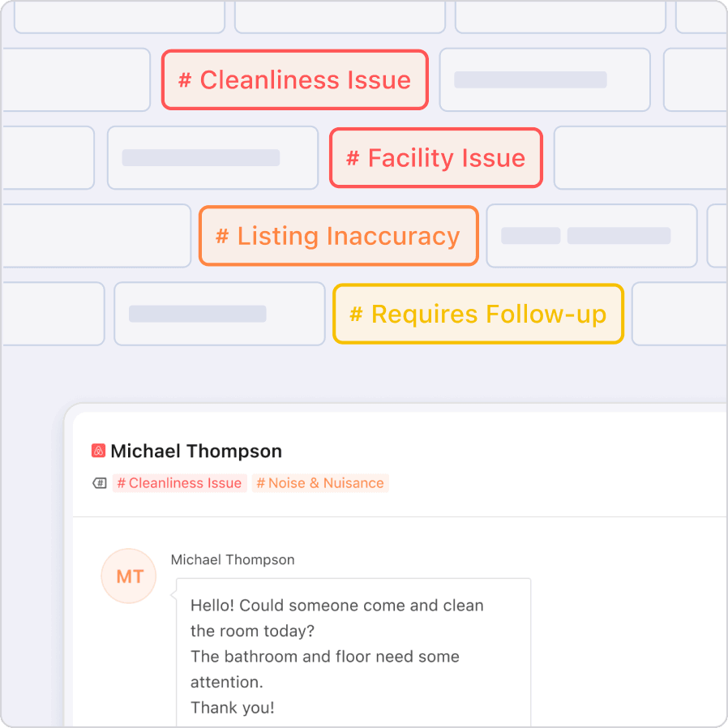This screenshot has height=728, width=728.
Task: Click placeholder tag left of Facility Issue
Action: [x=212, y=157]
